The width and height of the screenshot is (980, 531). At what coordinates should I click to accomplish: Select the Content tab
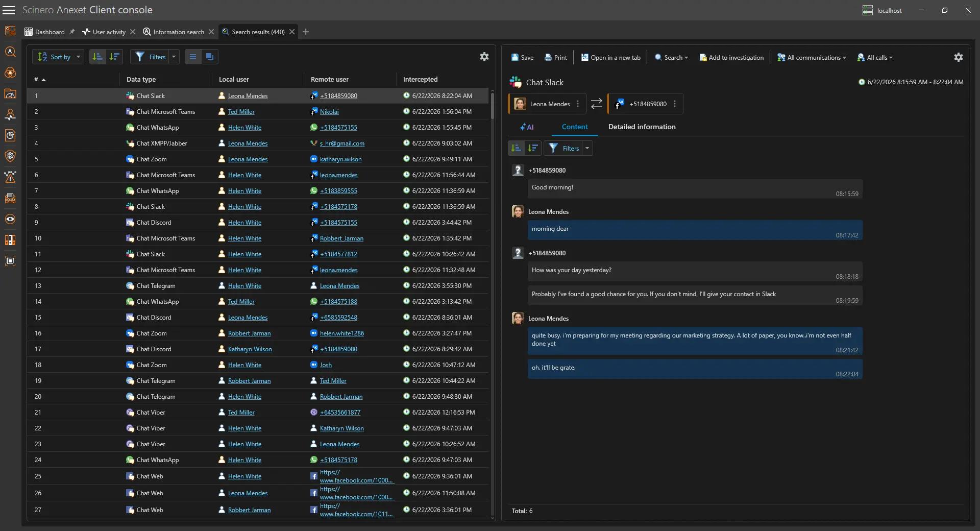575,127
